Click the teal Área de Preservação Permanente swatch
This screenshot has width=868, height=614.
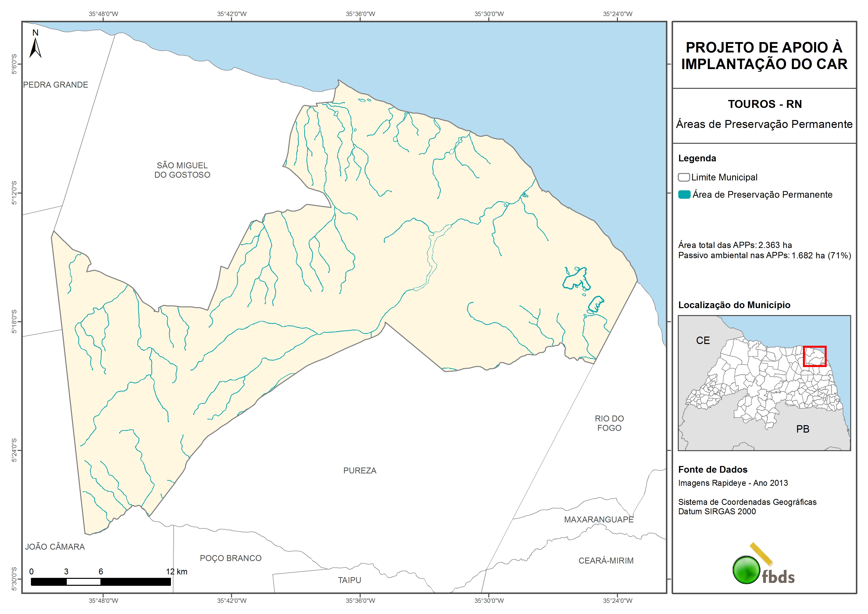pyautogui.click(x=684, y=195)
